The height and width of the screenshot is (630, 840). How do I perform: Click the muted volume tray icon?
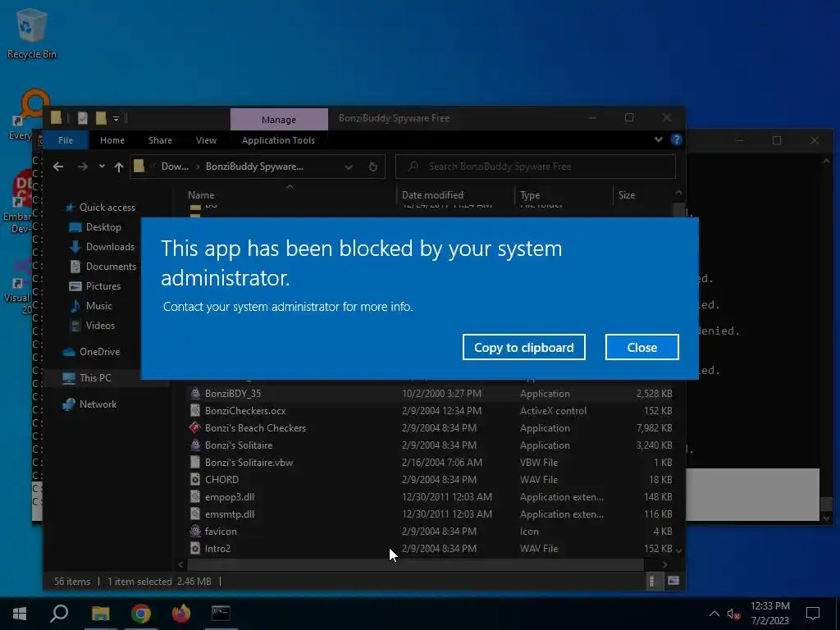pyautogui.click(x=733, y=614)
